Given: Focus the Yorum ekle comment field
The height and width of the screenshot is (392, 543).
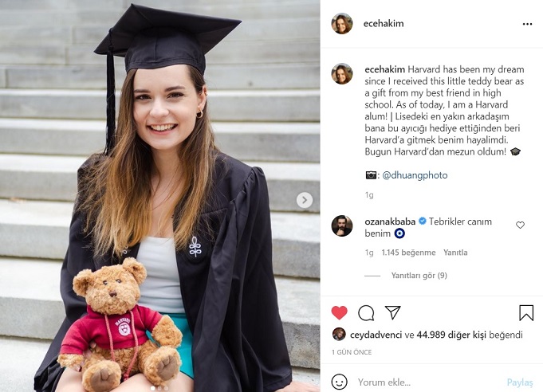Looking at the screenshot, I should pos(423,382).
